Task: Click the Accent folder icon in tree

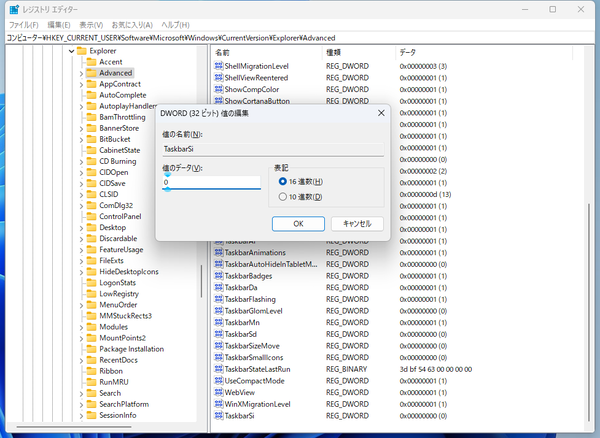Action: pyautogui.click(x=91, y=62)
